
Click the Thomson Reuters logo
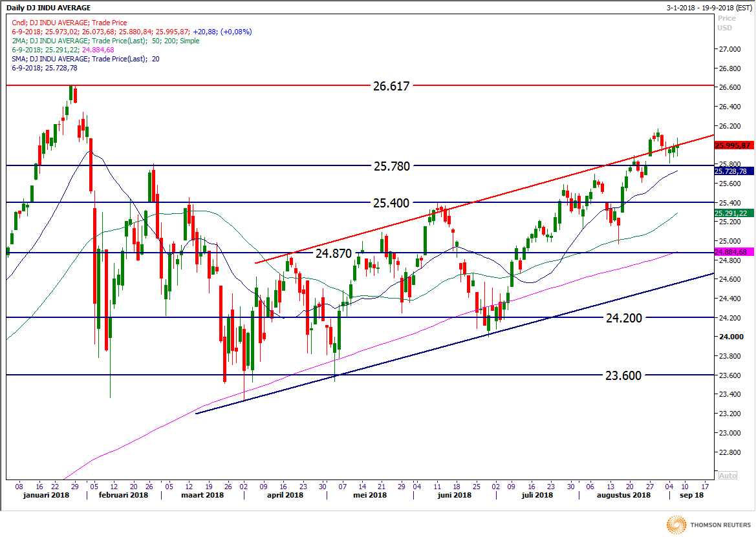(x=709, y=525)
